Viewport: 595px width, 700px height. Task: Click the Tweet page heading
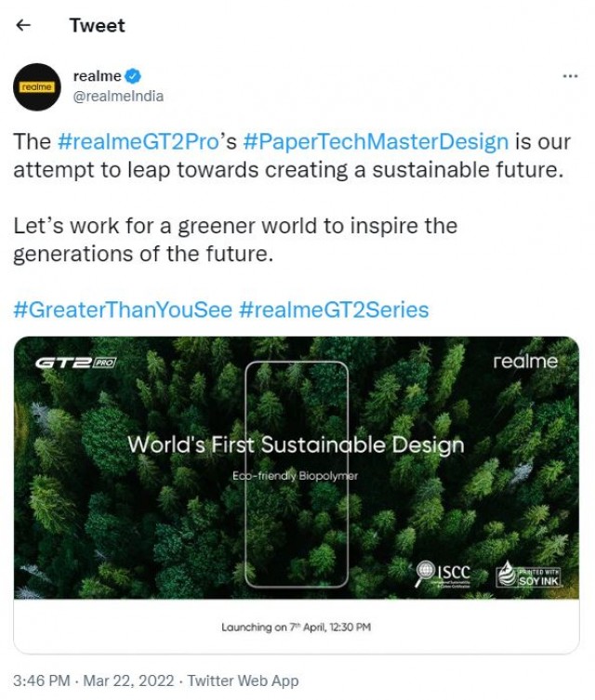pos(97,26)
